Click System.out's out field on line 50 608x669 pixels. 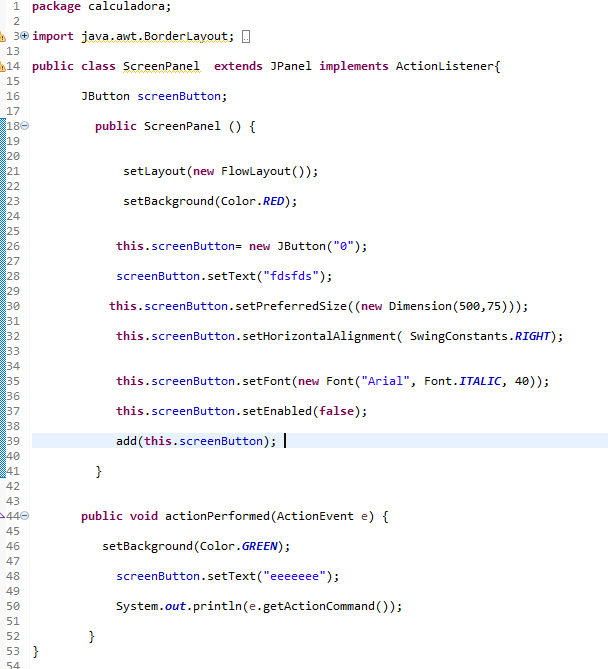[x=175, y=606]
